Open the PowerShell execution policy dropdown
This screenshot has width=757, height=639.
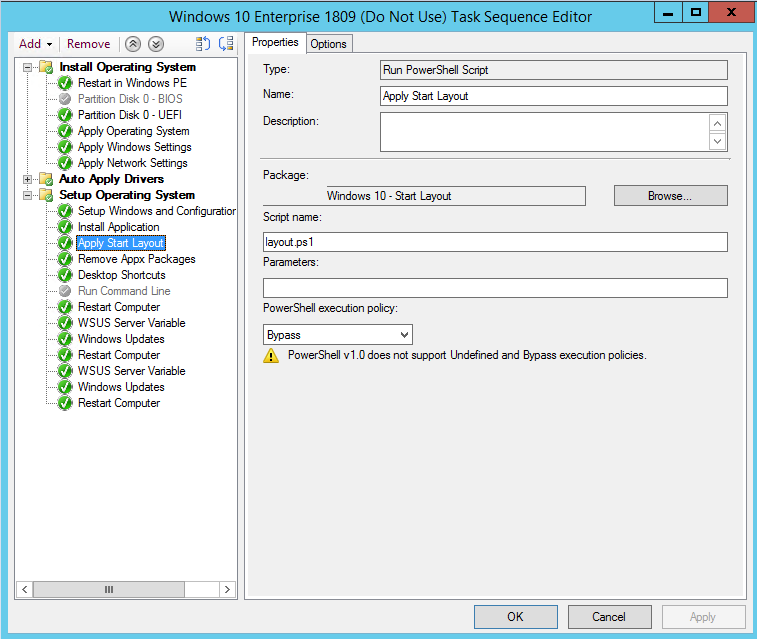(337, 334)
